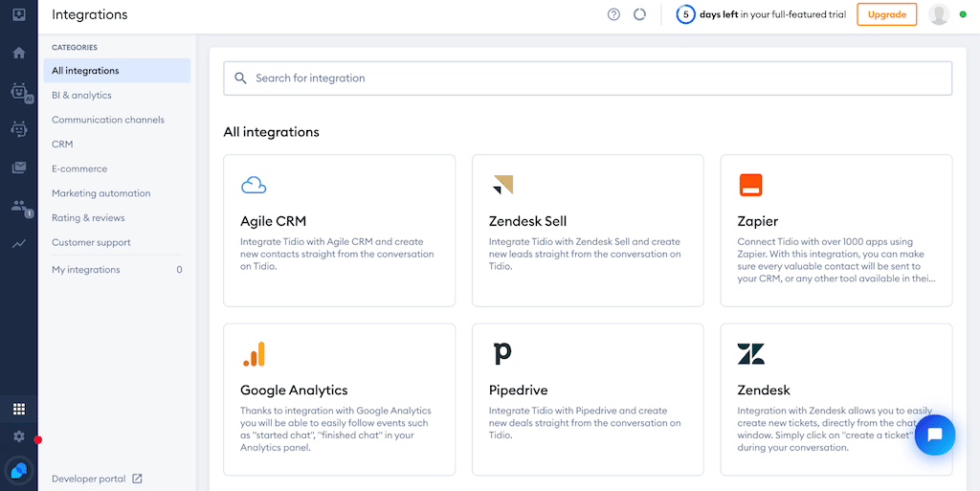Click the search magnifier icon
The height and width of the screenshot is (491, 980).
[x=240, y=78]
